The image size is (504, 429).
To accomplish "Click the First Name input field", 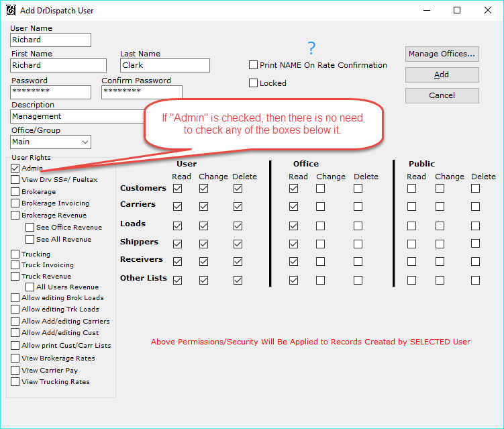I will tap(58, 65).
